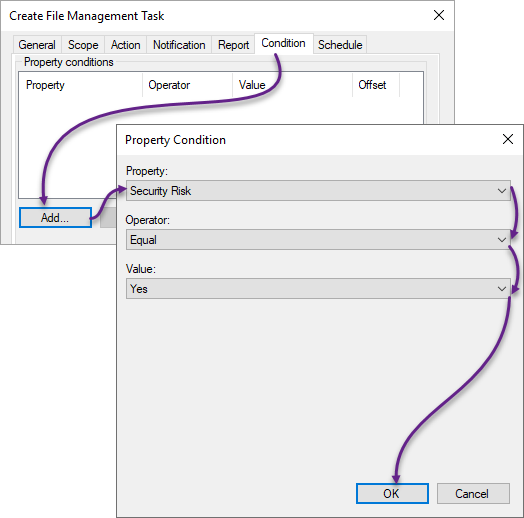Click the Value column header

coord(292,85)
